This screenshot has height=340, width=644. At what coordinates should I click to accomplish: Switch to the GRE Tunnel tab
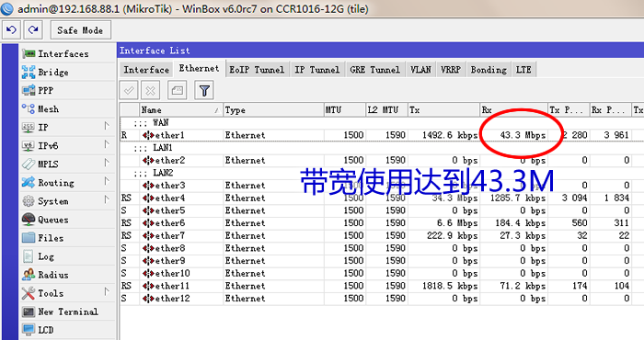tap(375, 70)
